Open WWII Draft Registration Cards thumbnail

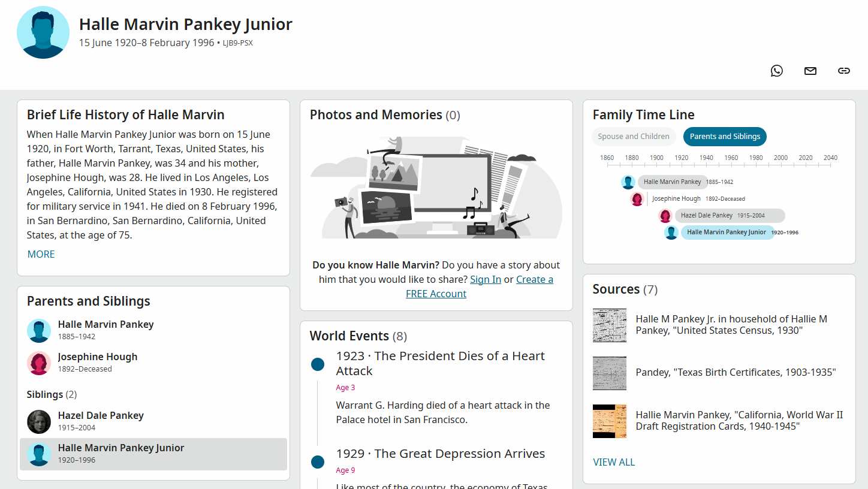tap(610, 421)
